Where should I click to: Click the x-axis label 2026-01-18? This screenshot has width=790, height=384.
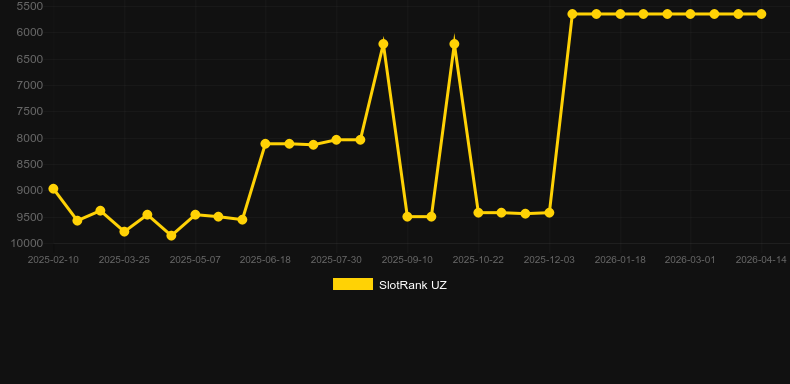620,260
